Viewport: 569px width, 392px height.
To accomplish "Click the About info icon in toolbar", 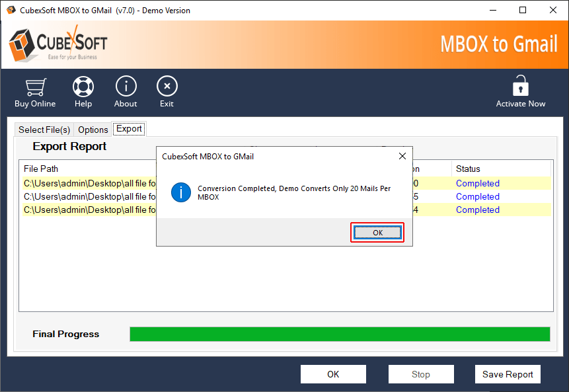I will pos(126,87).
